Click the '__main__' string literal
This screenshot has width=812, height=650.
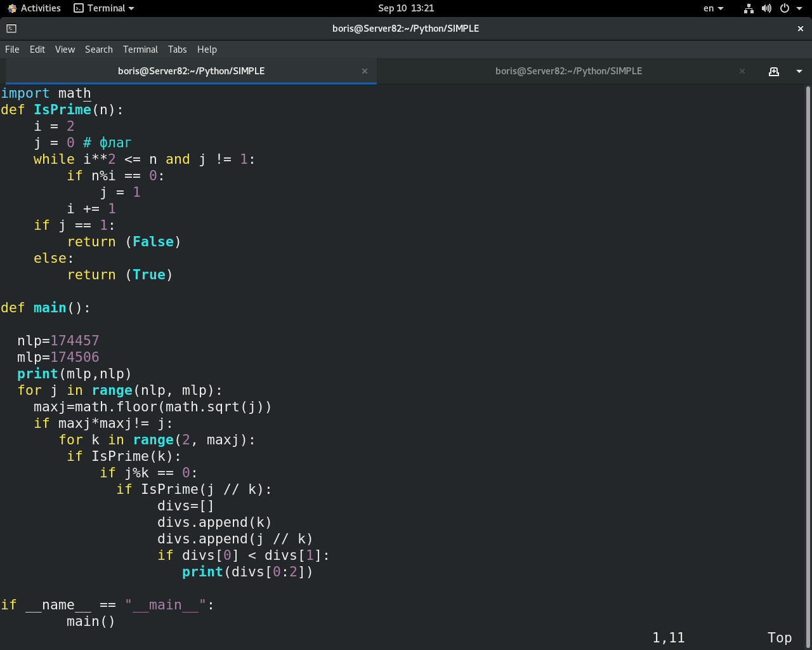(166, 605)
